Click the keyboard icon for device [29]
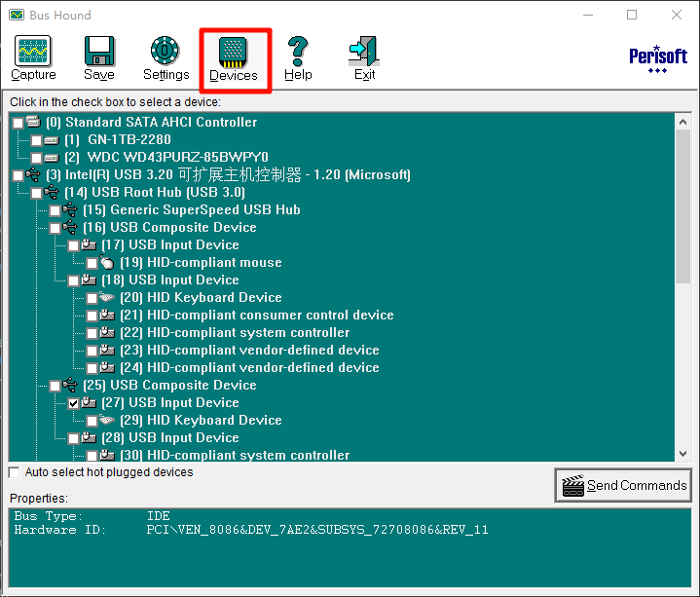700x597 pixels. coord(107,420)
